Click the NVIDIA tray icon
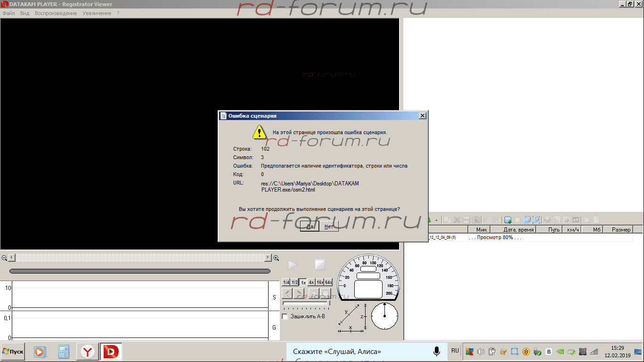 (560, 352)
